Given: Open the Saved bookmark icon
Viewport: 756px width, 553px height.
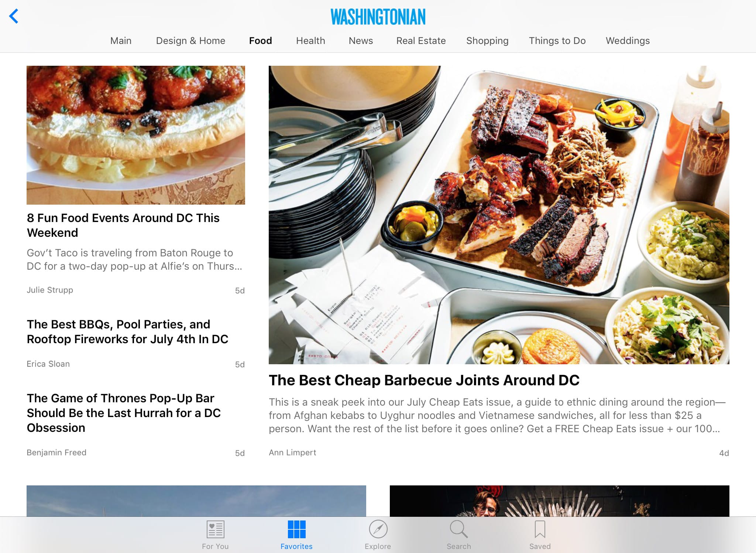Looking at the screenshot, I should (540, 529).
